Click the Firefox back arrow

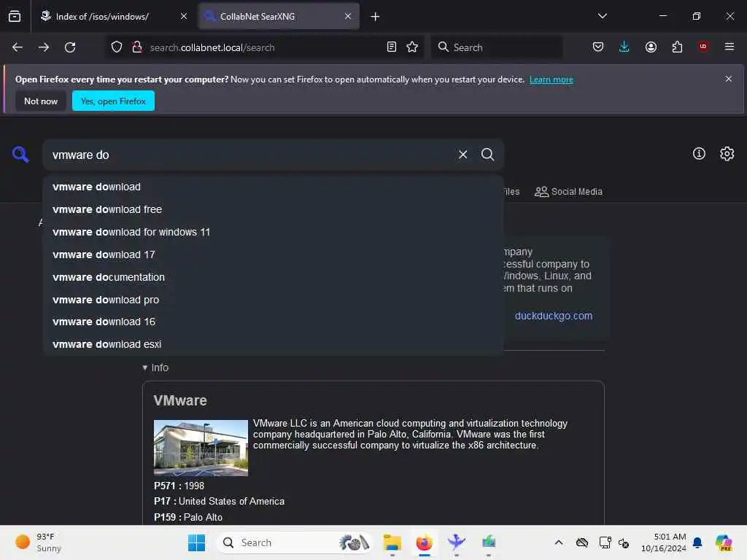pyautogui.click(x=18, y=47)
